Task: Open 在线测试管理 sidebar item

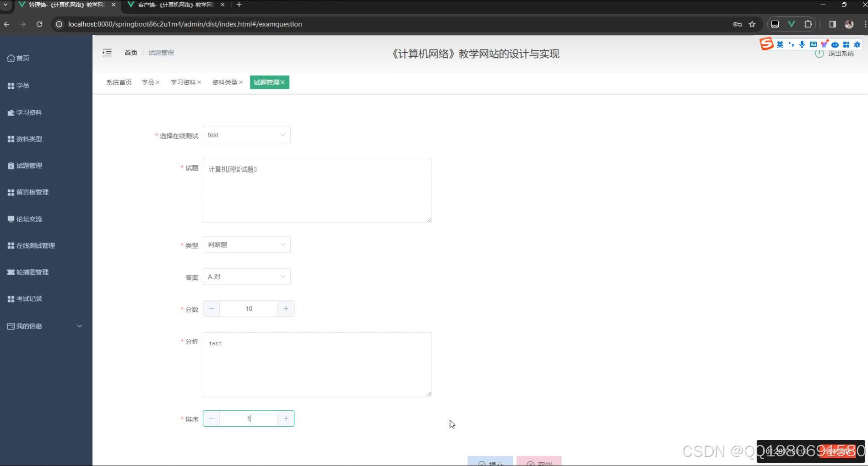Action: [46, 246]
